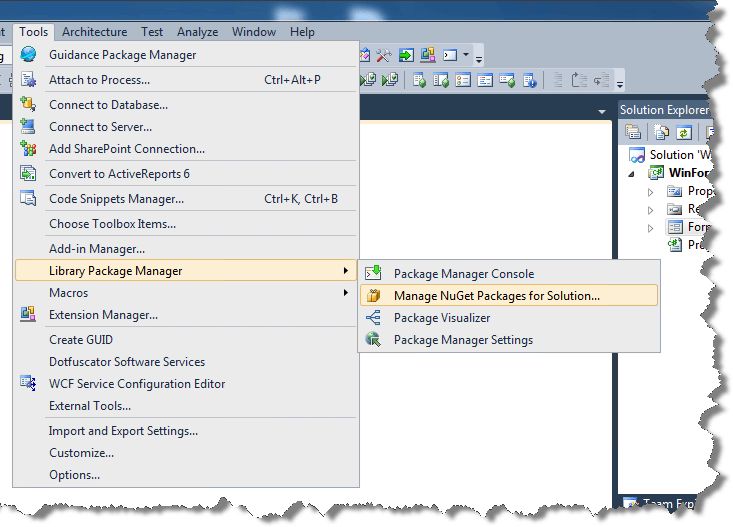Open the Test menu
This screenshot has width=733, height=527.
click(x=152, y=32)
